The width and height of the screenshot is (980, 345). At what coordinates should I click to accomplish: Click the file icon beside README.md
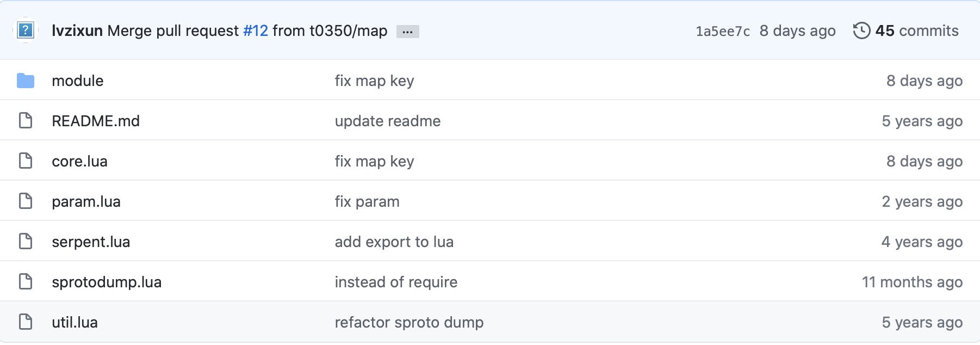coord(26,120)
